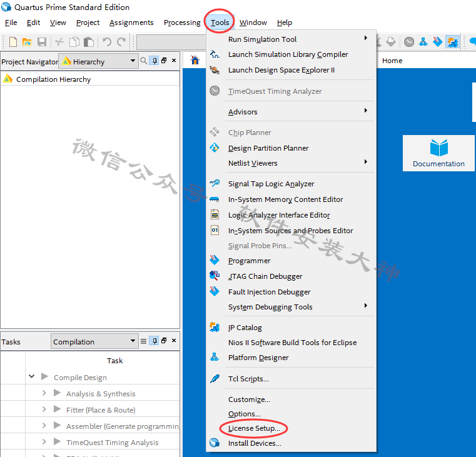This screenshot has height=457, width=476.
Task: Click the Redo arrow icon
Action: tap(121, 42)
